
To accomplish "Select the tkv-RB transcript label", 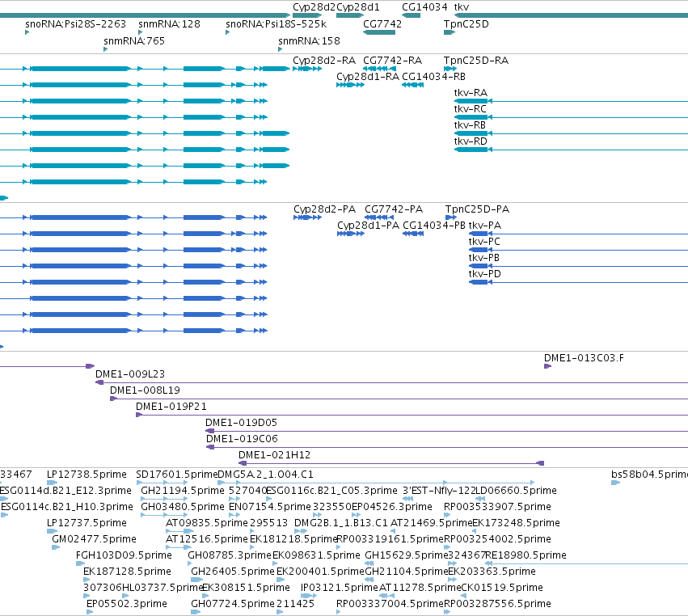I will click(470, 125).
